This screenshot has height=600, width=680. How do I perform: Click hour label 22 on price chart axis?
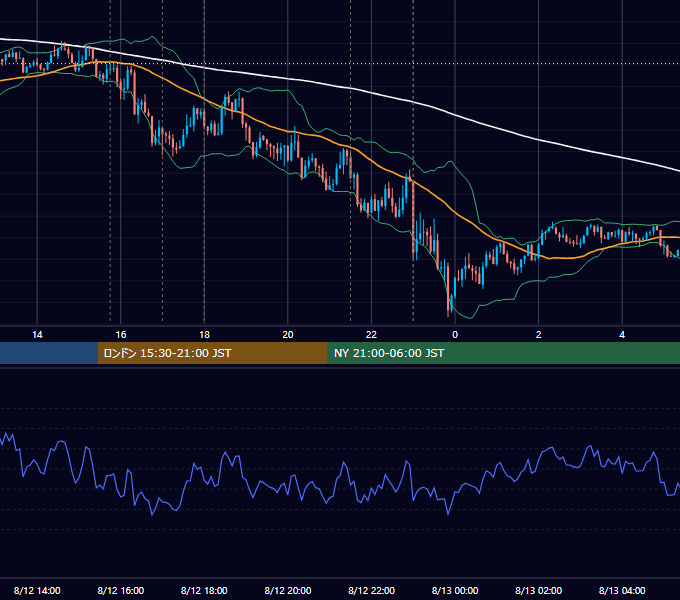pos(371,335)
